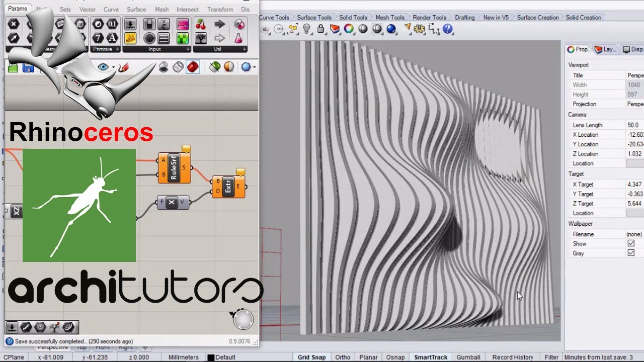Click the Millimeters units field
644x362 pixels.
183,357
